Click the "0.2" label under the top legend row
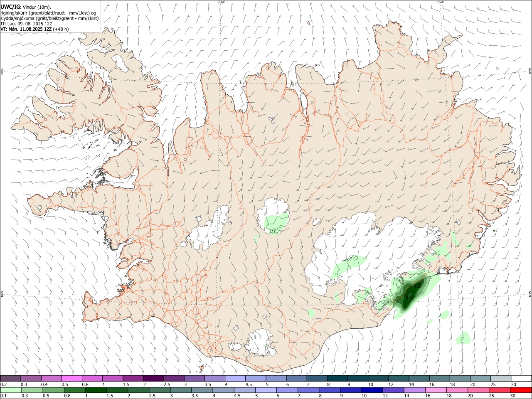This screenshot has height=399, width=532. point(4,384)
